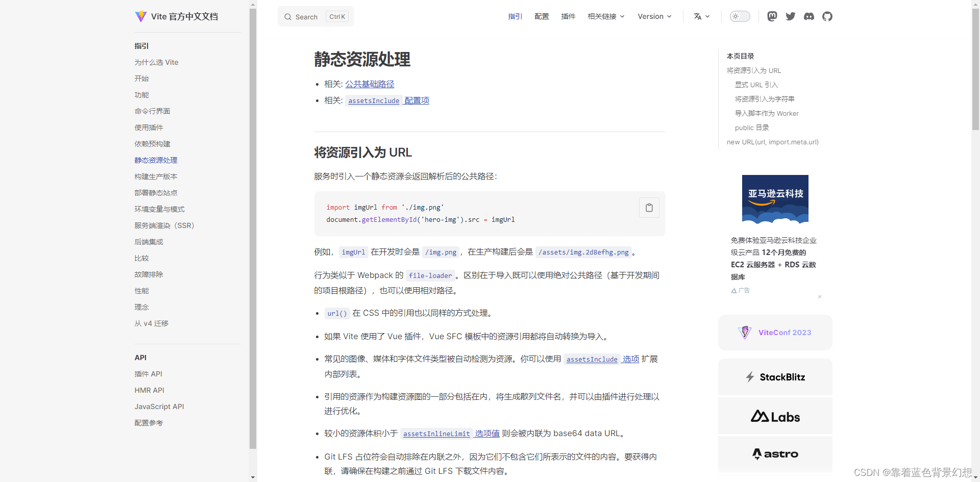Open sidebar item 从 v4 迁移
The image size is (980, 482).
click(152, 323)
